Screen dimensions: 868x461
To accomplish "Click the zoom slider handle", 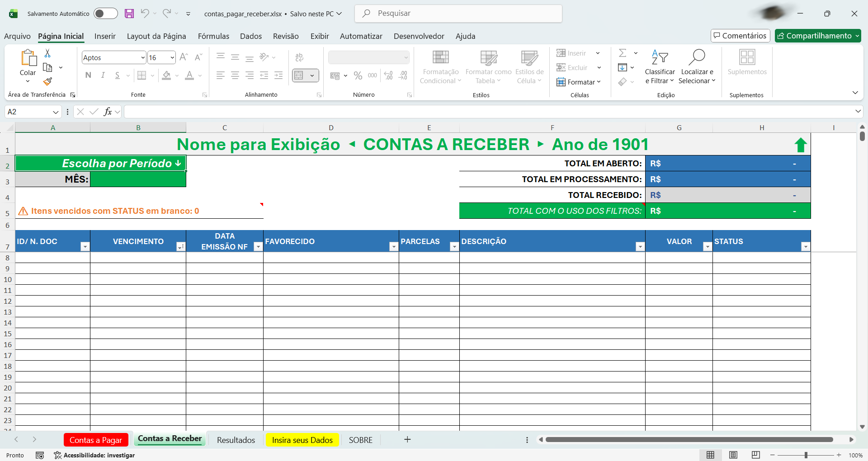I will pos(806,455).
